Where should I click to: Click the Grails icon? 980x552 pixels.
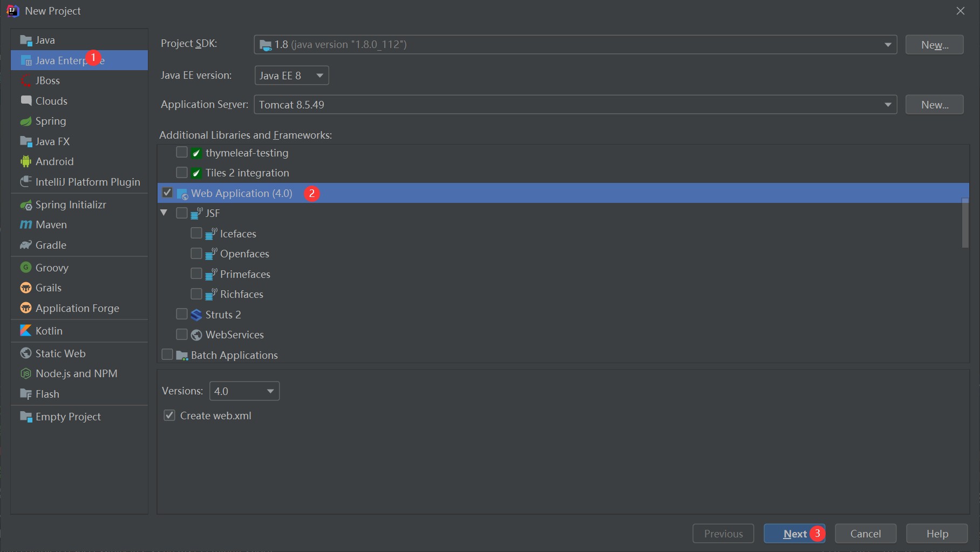tap(26, 288)
